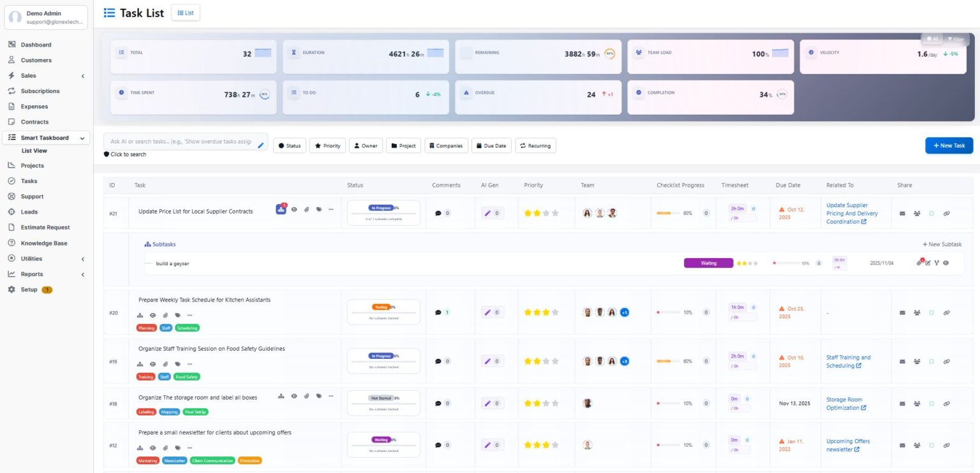Toggle the watch eye on task #21
The height and width of the screenshot is (473, 980).
pyautogui.click(x=294, y=209)
